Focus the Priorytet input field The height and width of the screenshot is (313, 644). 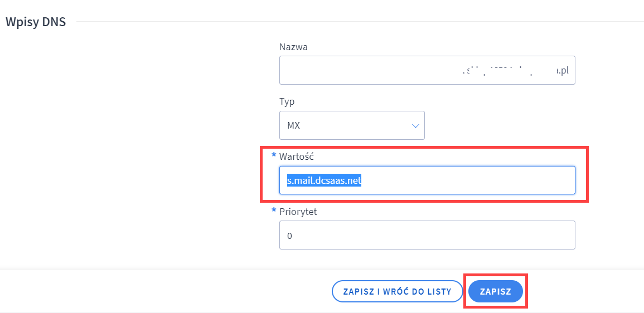pyautogui.click(x=427, y=235)
